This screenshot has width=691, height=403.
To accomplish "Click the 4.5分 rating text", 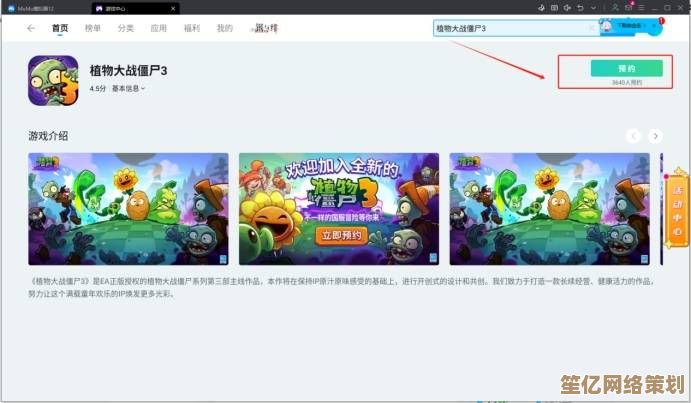I will pos(98,88).
